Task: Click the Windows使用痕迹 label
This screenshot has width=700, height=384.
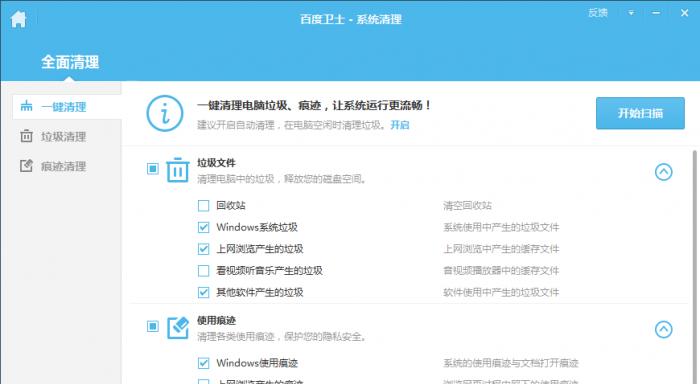Action: click(x=257, y=363)
